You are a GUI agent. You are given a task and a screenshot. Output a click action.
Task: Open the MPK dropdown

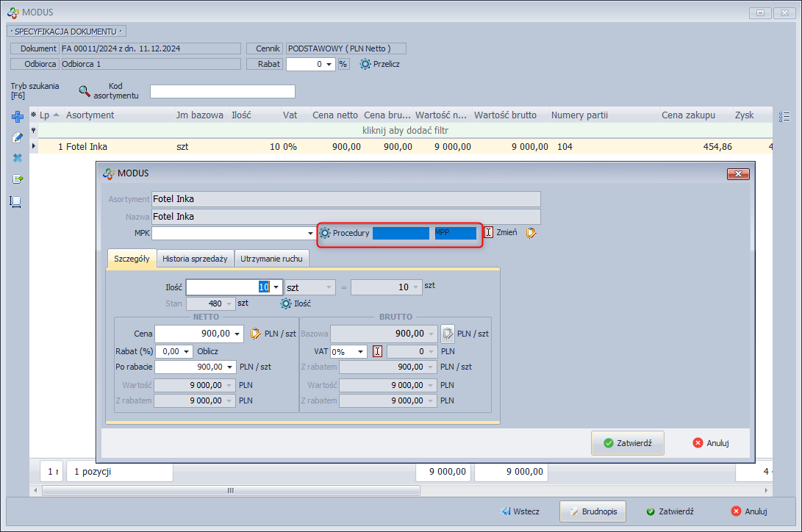(x=311, y=233)
